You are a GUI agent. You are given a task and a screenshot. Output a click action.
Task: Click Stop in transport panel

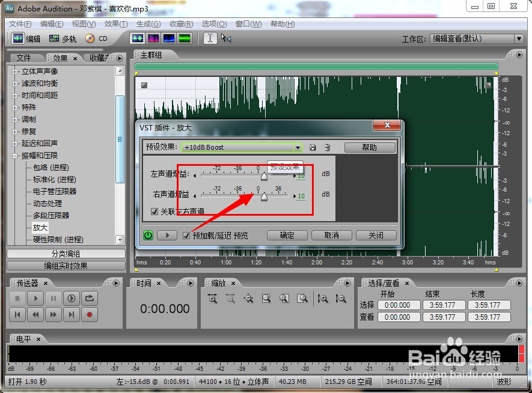click(x=17, y=299)
